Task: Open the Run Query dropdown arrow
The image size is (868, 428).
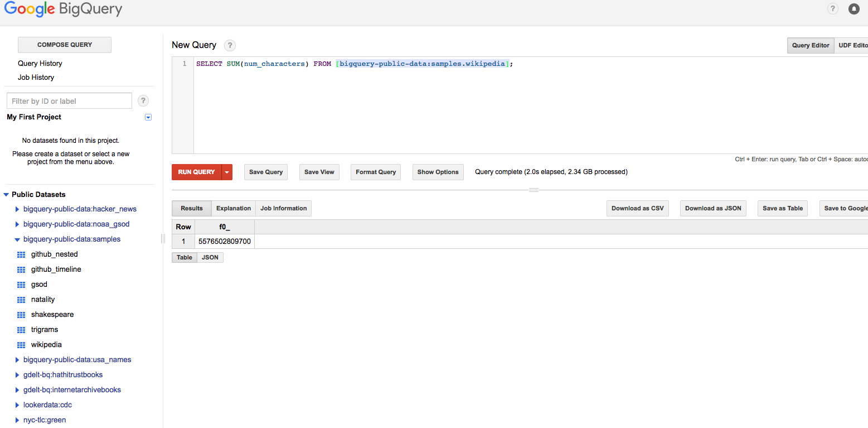Action: pyautogui.click(x=227, y=172)
